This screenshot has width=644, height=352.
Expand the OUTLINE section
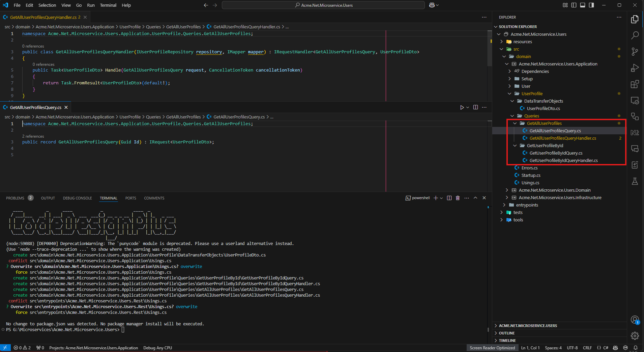pyautogui.click(x=507, y=333)
